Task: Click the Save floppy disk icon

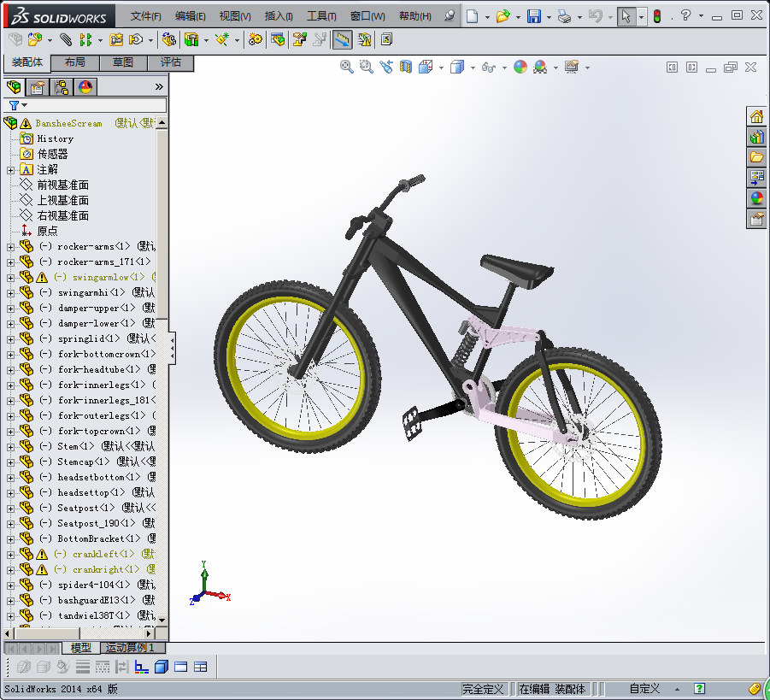Action: [534, 16]
